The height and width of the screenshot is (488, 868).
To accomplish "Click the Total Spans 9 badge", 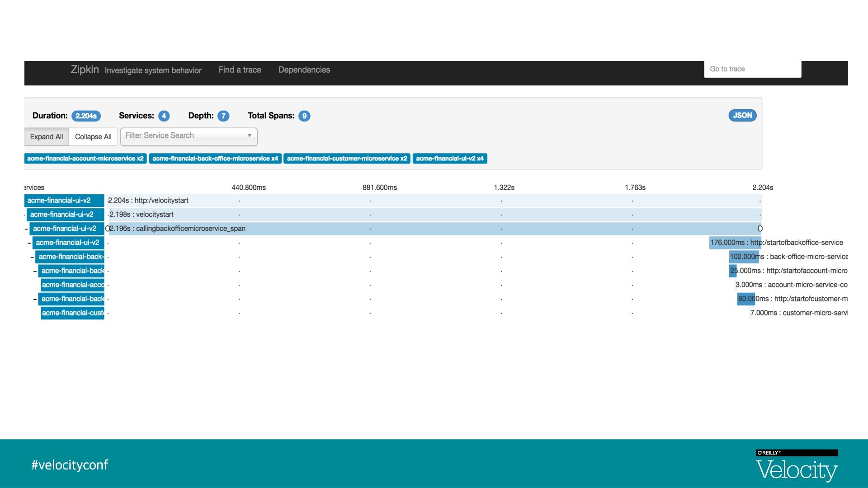I will point(304,116).
